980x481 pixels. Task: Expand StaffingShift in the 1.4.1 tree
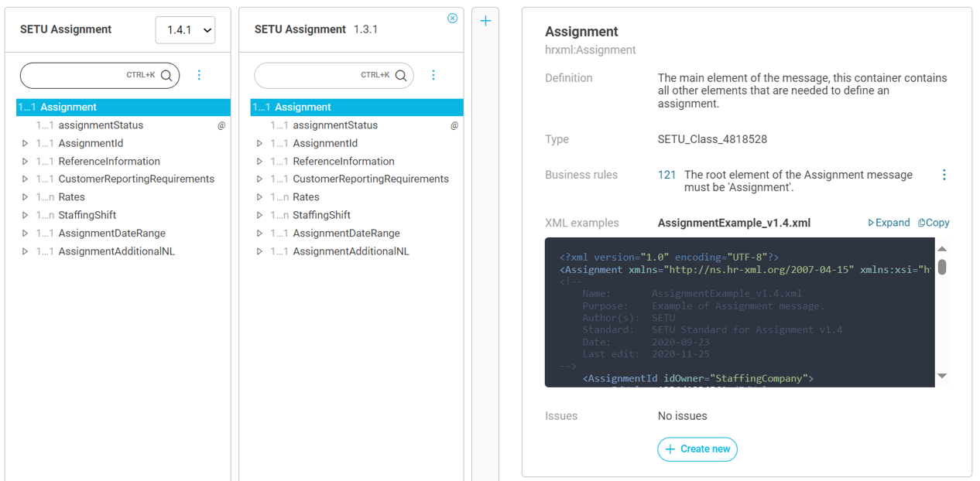[26, 215]
